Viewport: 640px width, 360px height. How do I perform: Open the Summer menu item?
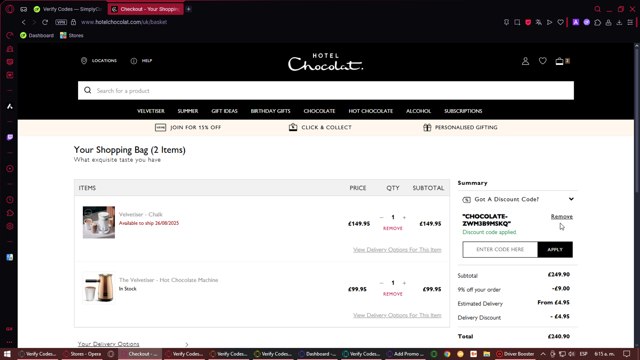[188, 111]
